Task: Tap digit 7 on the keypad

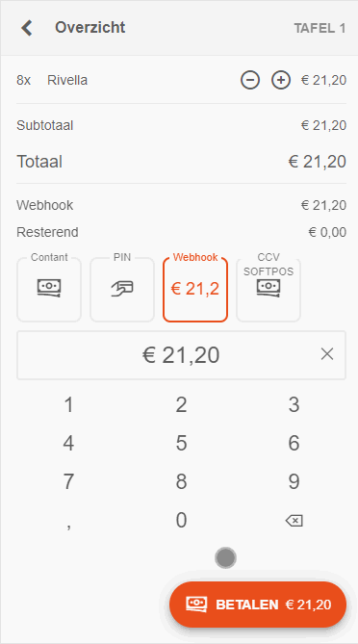Action: tap(69, 481)
